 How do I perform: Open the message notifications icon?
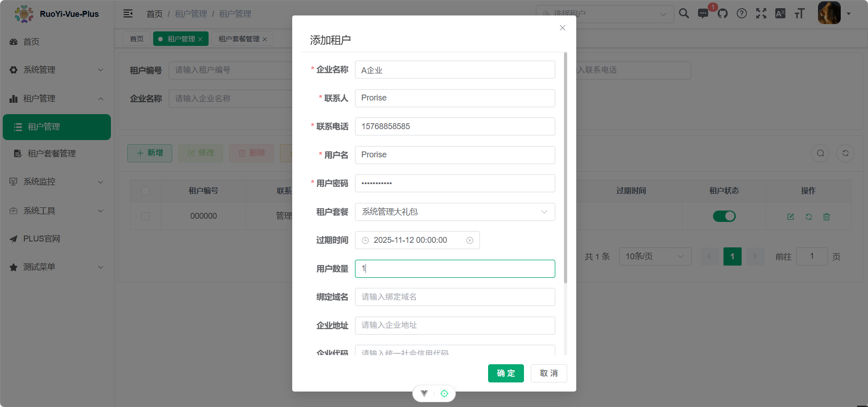coord(703,14)
